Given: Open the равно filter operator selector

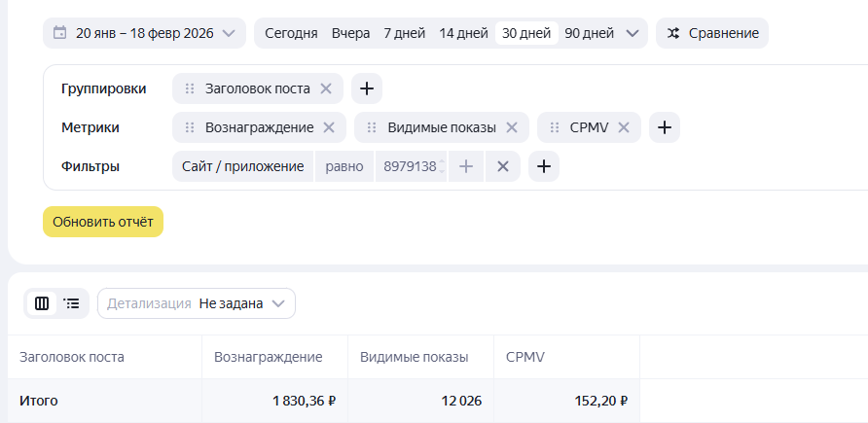Looking at the screenshot, I should (344, 166).
